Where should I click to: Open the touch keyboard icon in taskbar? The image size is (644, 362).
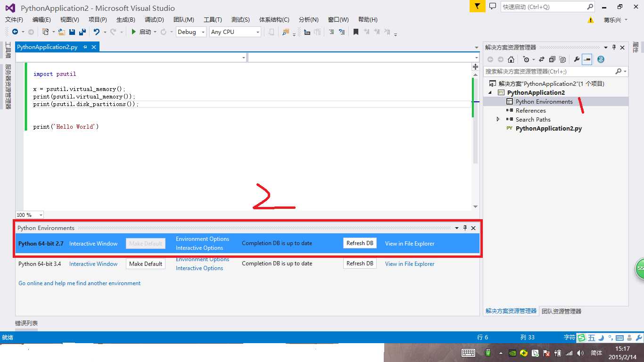point(468,353)
